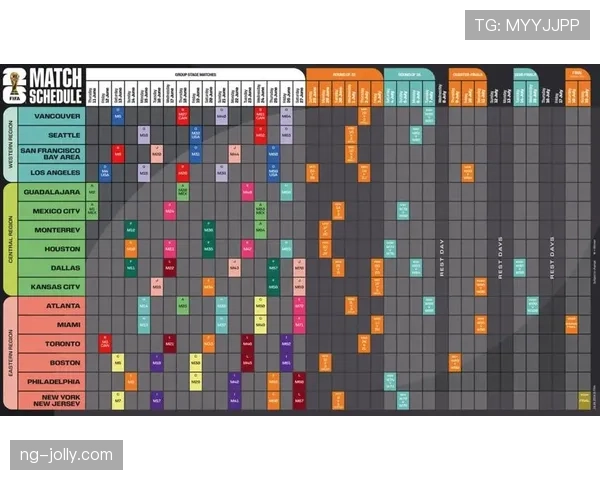Click the orange Bronze Final cell in Miami row
This screenshot has width=600, height=480.
pyautogui.click(x=571, y=325)
